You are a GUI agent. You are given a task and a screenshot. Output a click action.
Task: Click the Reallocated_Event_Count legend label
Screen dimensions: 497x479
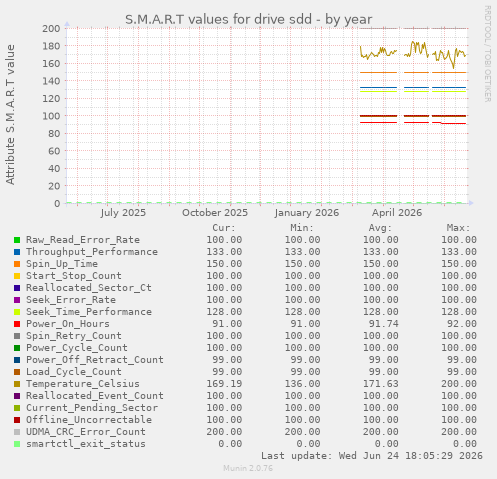tap(95, 396)
